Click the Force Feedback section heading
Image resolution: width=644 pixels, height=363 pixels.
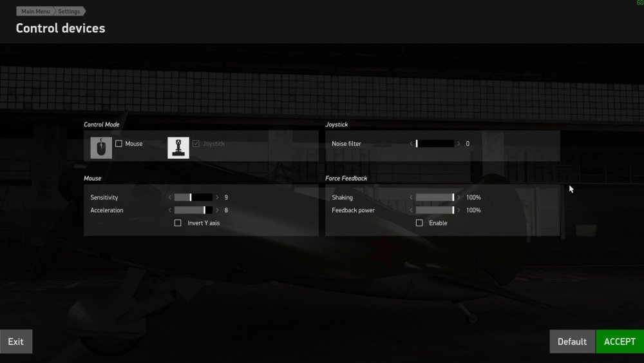pos(346,178)
